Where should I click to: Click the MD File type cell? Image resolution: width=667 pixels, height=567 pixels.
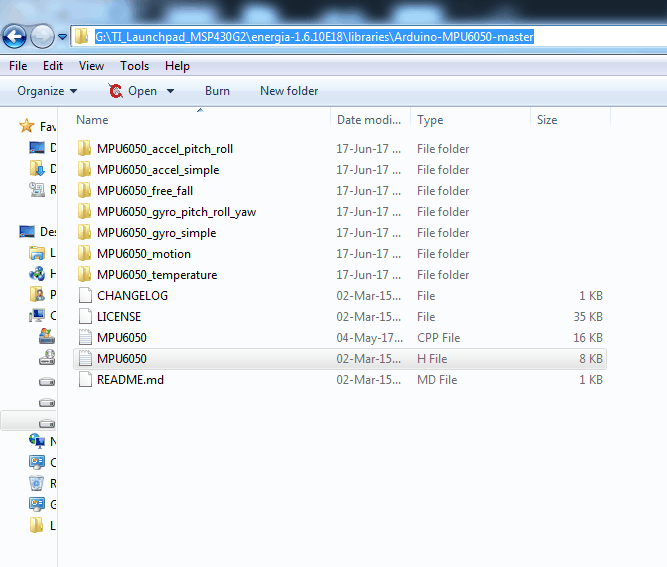(437, 380)
